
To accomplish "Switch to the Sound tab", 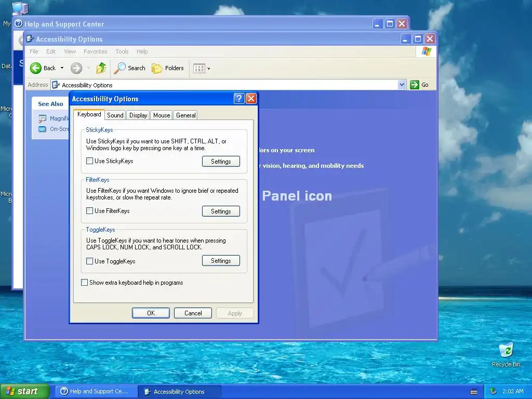I will [115, 115].
